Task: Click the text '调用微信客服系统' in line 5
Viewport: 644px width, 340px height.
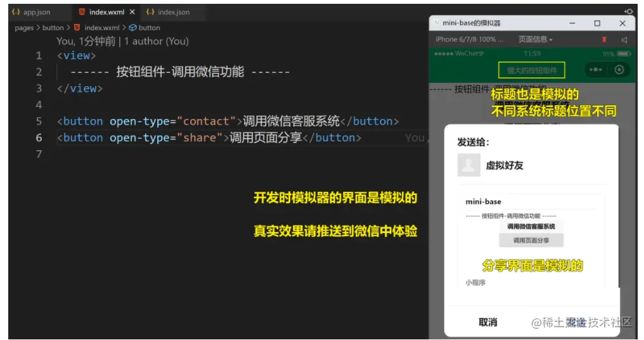Action: coord(291,121)
